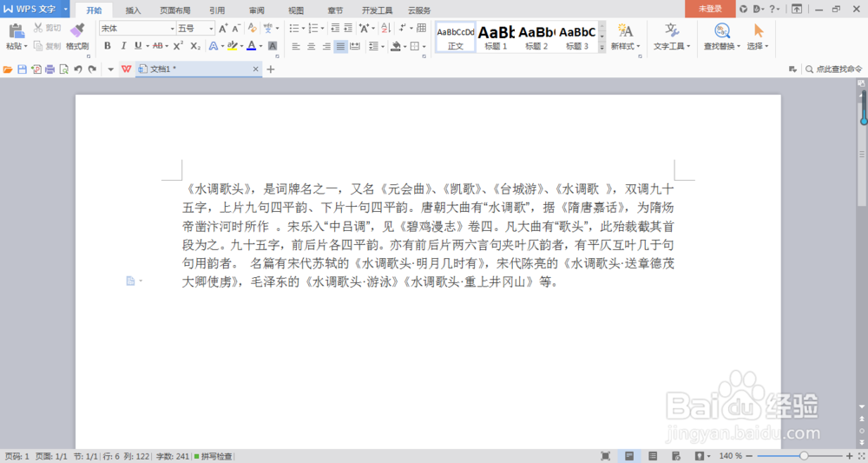The image size is (868, 463).
Task: Increase paragraph indent
Action: tap(348, 29)
